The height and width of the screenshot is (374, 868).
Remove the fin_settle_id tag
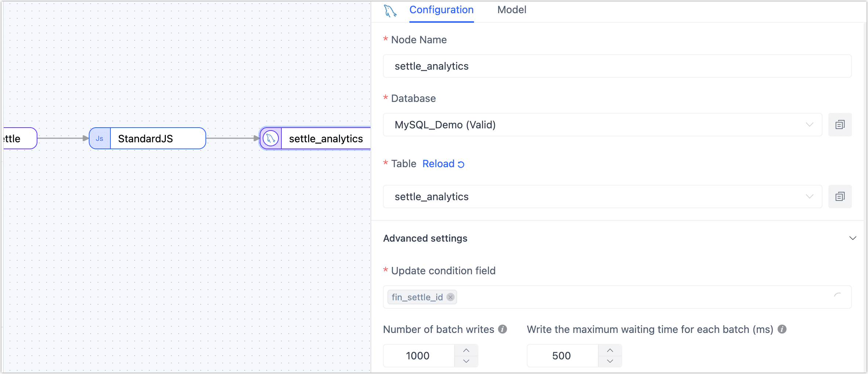(x=451, y=297)
